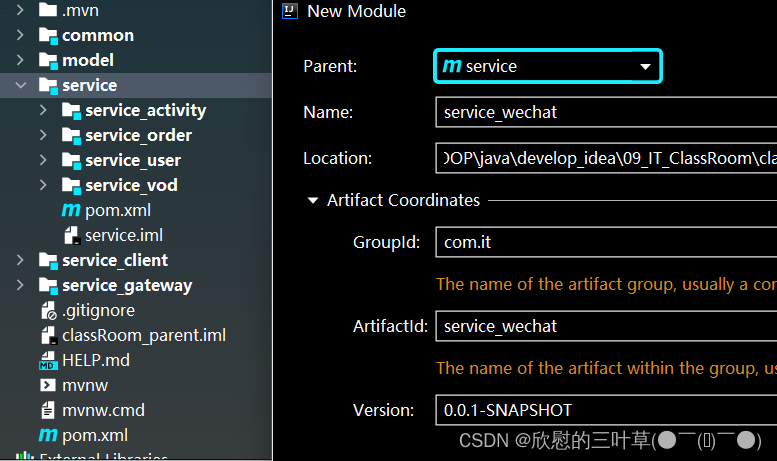Click the Artifact Coordinates heading
Viewport: 777px width, 461px height.
[x=403, y=200]
